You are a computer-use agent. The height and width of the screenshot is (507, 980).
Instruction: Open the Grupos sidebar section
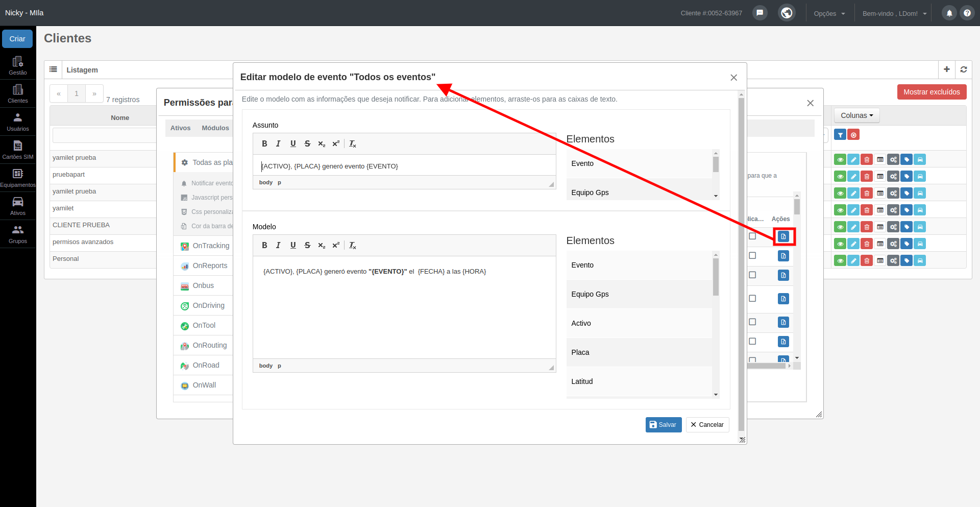tap(18, 234)
